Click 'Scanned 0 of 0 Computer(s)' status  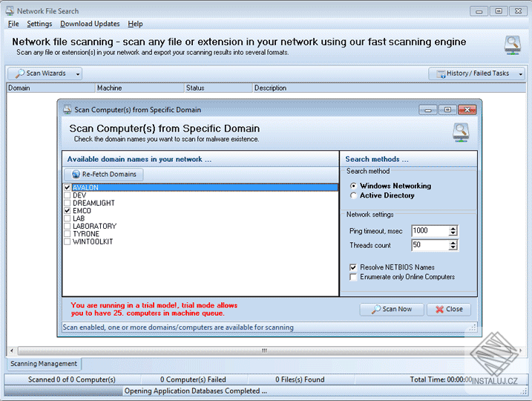[72, 379]
